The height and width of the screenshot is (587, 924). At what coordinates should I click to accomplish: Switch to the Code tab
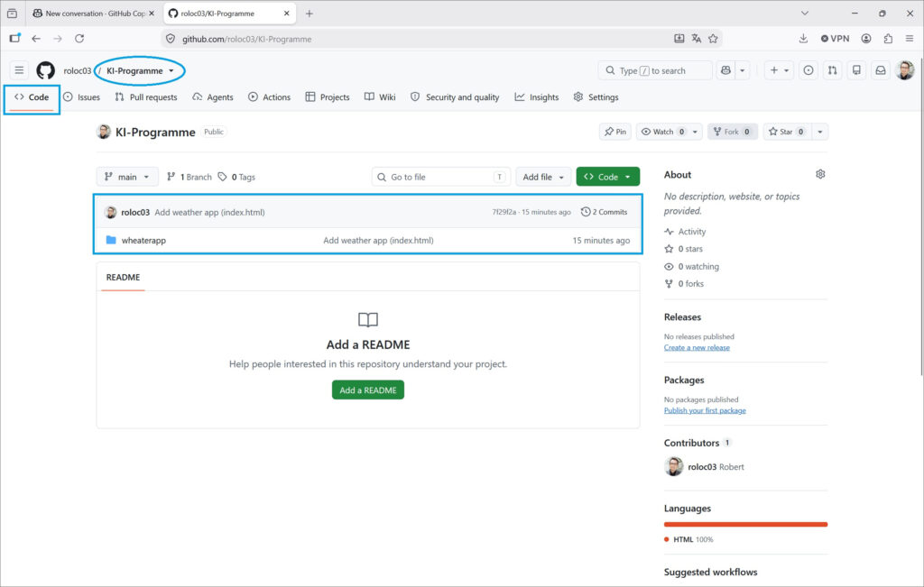click(32, 97)
